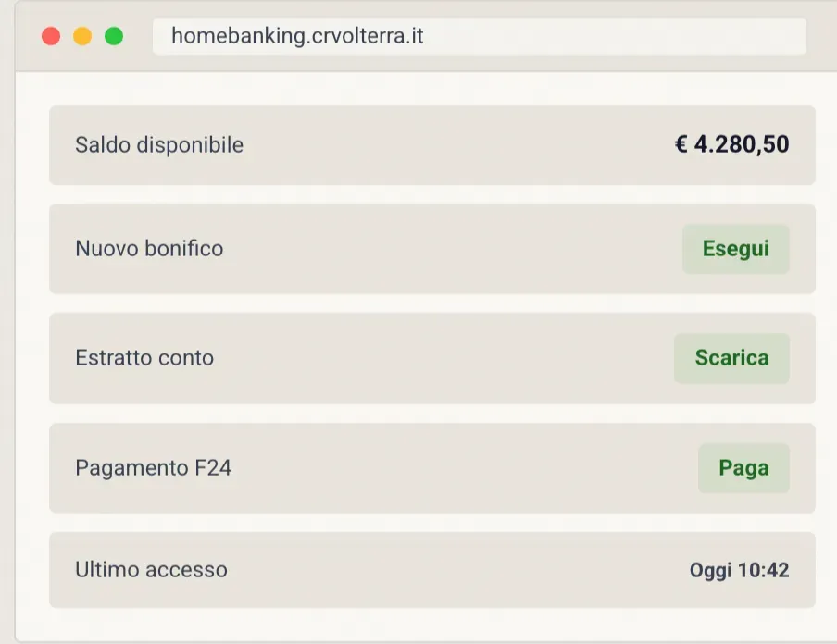Image resolution: width=837 pixels, height=644 pixels.
Task: Download the statement with the Scarica button
Action: 731,358
